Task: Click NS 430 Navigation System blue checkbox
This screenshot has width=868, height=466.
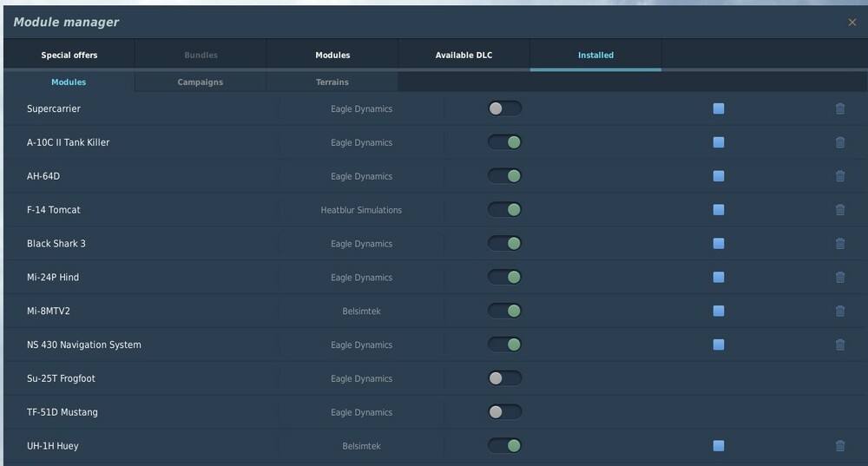Action: click(719, 345)
